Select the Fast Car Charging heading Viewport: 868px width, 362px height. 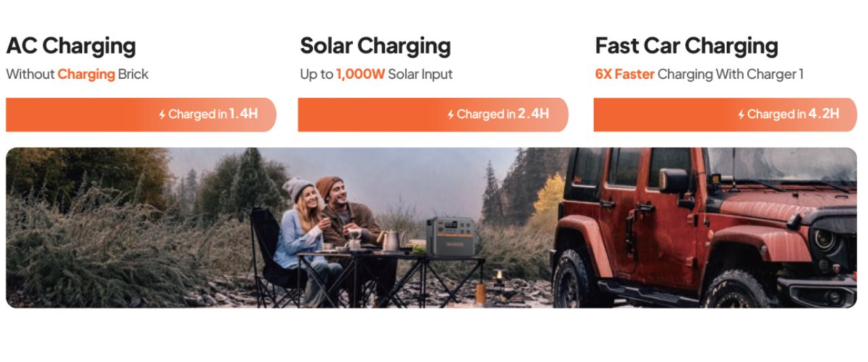[686, 46]
